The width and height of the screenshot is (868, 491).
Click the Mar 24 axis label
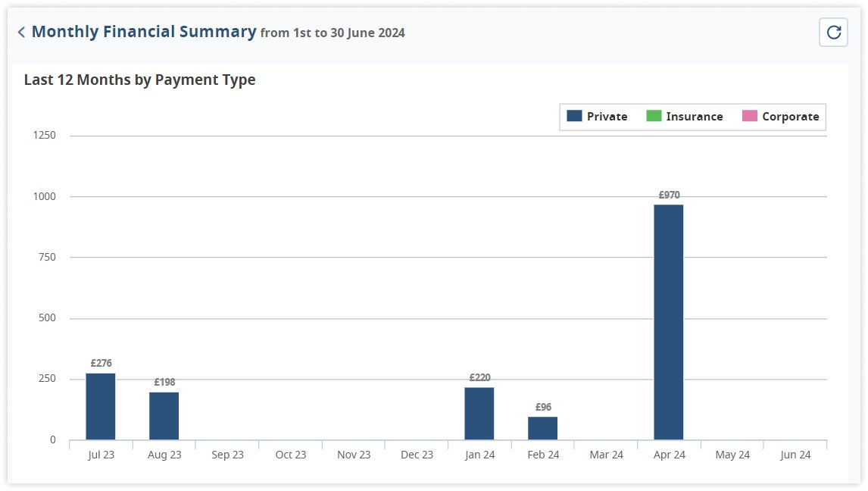click(x=606, y=455)
